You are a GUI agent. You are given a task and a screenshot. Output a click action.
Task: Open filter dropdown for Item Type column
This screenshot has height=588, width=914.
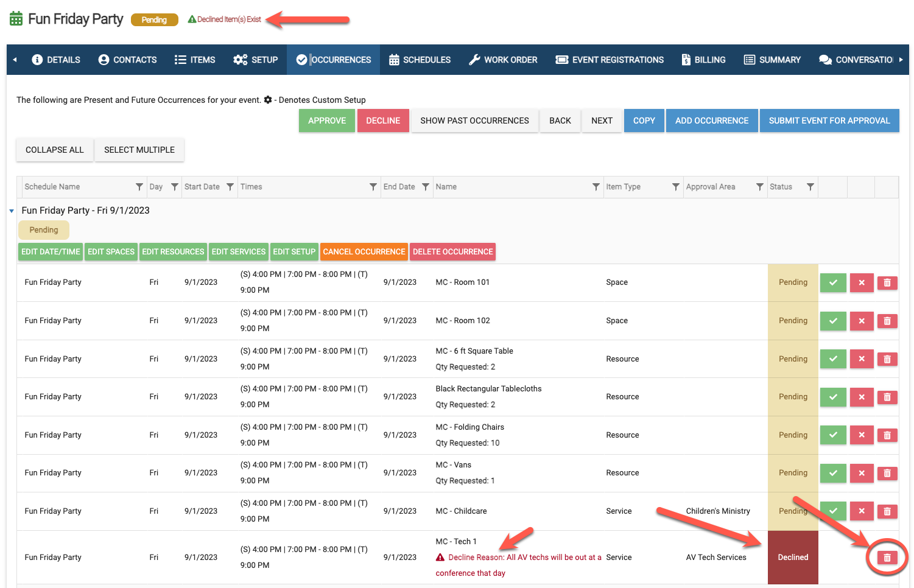point(675,187)
